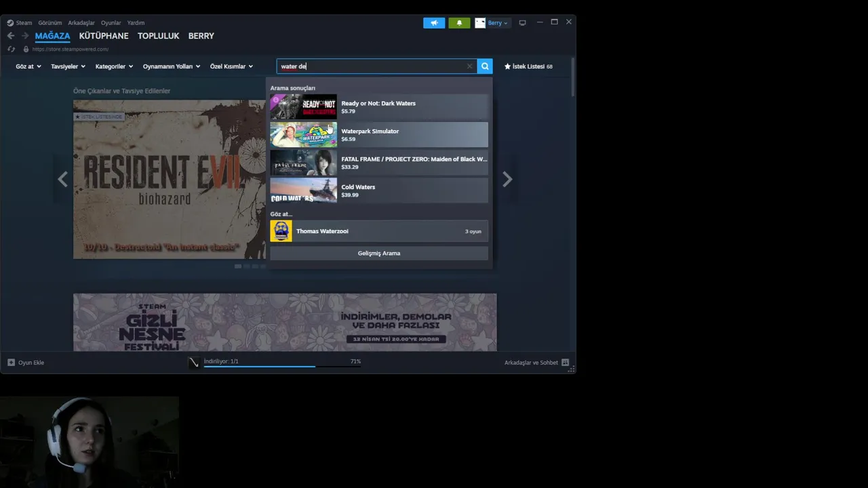Expand the Tavsiyeler dropdown
This screenshot has height=488, width=868.
tap(68, 66)
